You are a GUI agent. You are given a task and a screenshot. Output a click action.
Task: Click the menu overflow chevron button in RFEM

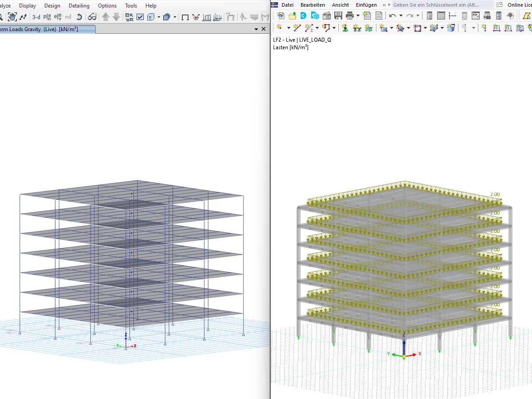[x=384, y=5]
